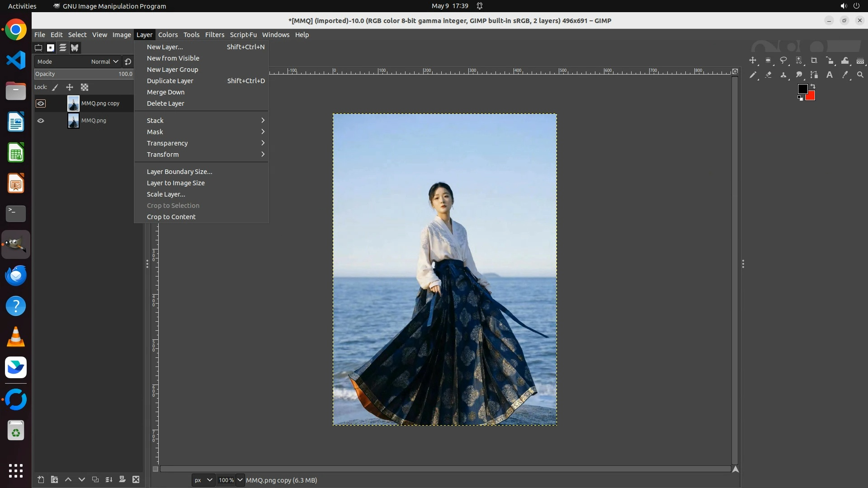Select the Clone stamp tool

coord(783,75)
